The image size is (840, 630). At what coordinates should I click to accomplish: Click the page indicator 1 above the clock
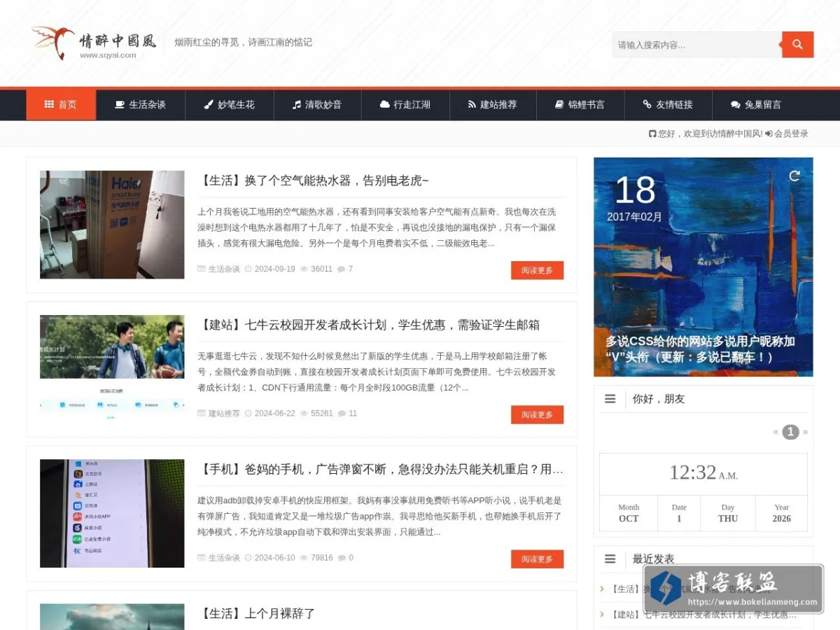point(790,432)
